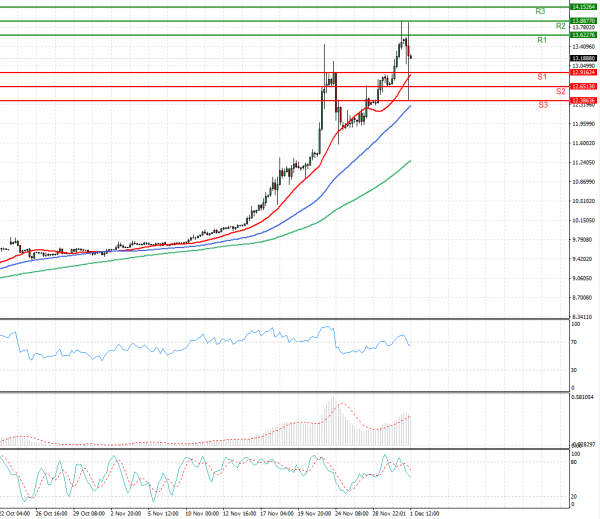Click the S3 support label
Image resolution: width=600 pixels, height=519 pixels.
point(543,105)
